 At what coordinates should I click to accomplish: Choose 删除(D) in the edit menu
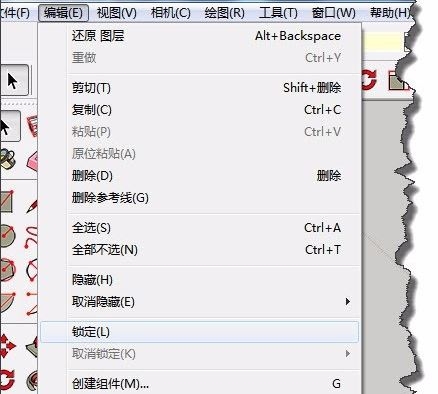click(200, 176)
